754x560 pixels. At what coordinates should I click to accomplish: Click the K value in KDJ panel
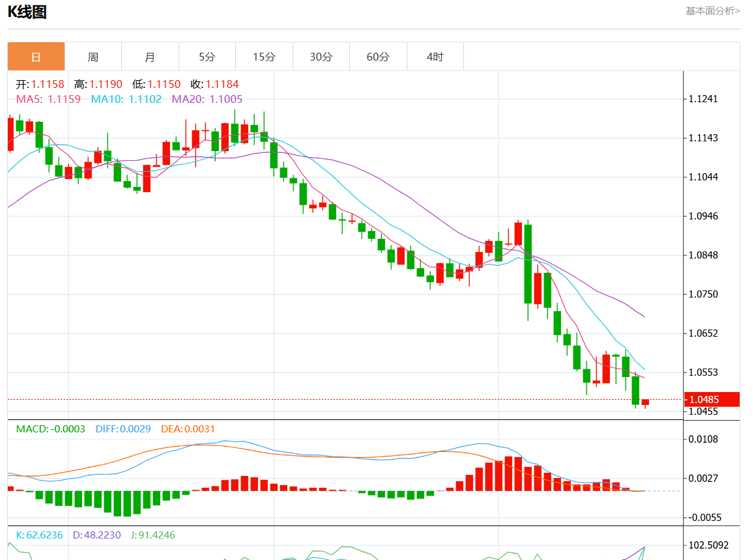39,535
